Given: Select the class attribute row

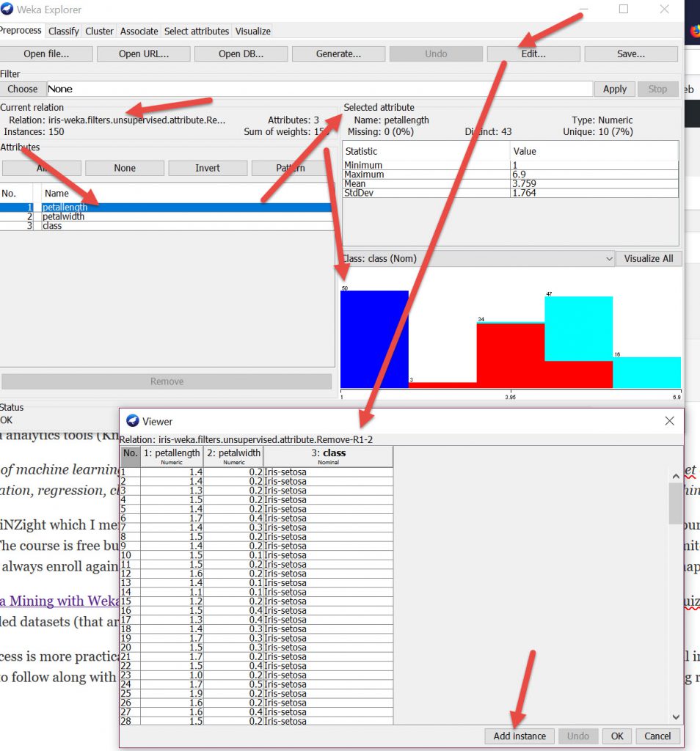Looking at the screenshot, I should click(52, 226).
